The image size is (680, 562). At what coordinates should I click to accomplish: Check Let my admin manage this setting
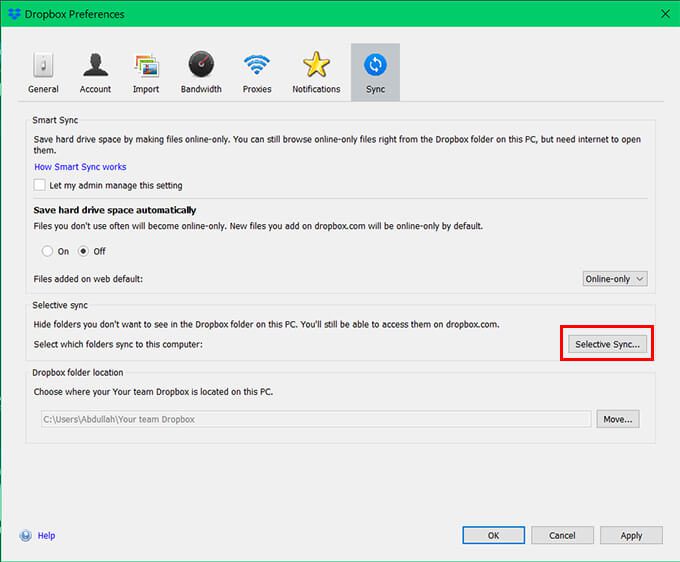[39, 185]
